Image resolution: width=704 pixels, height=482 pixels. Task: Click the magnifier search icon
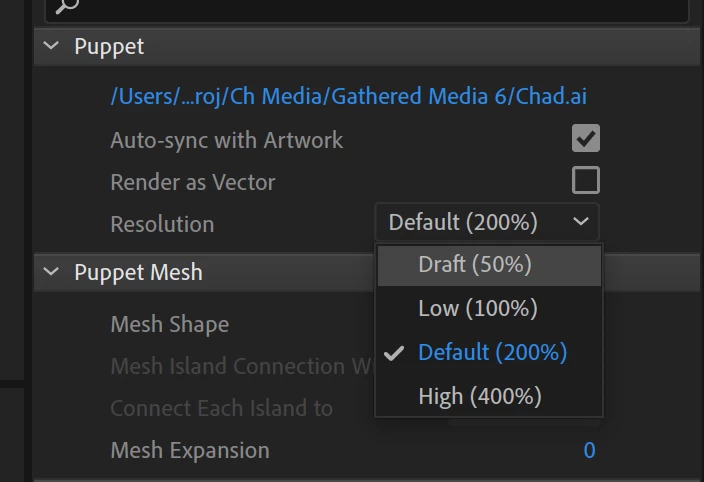click(67, 5)
